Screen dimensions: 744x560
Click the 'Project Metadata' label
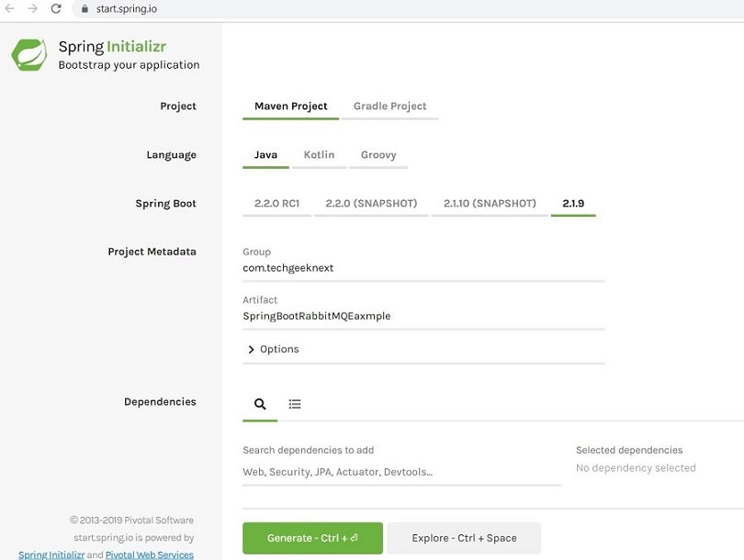tap(152, 252)
